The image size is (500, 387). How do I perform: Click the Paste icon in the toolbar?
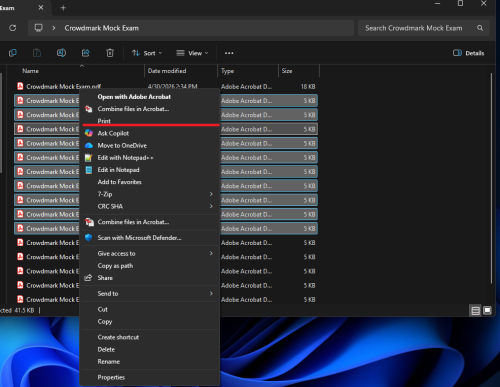[37, 53]
